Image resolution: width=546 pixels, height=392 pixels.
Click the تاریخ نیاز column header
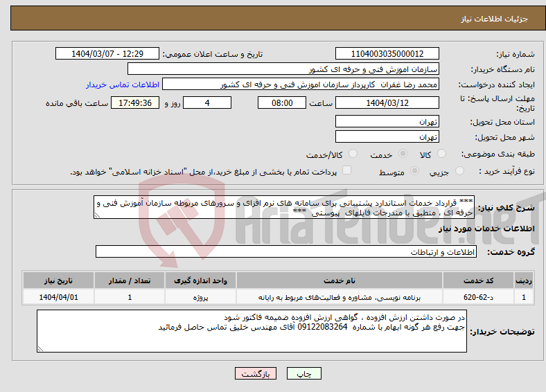click(x=58, y=280)
